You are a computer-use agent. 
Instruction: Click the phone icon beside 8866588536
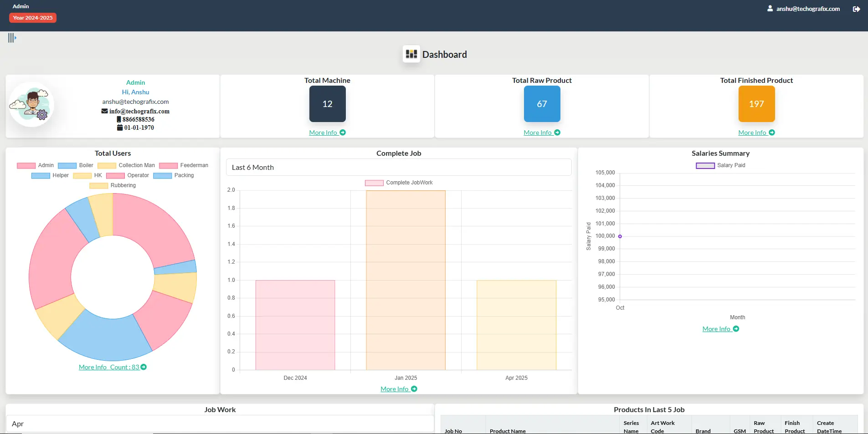[x=119, y=119]
